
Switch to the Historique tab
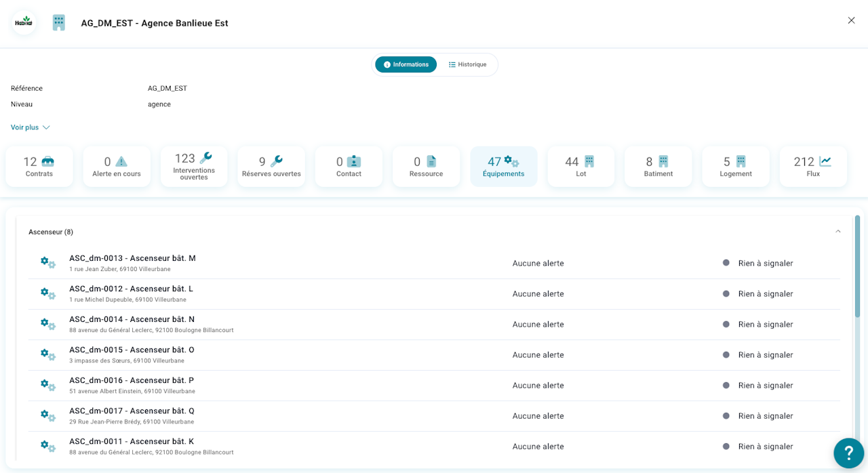(468, 64)
